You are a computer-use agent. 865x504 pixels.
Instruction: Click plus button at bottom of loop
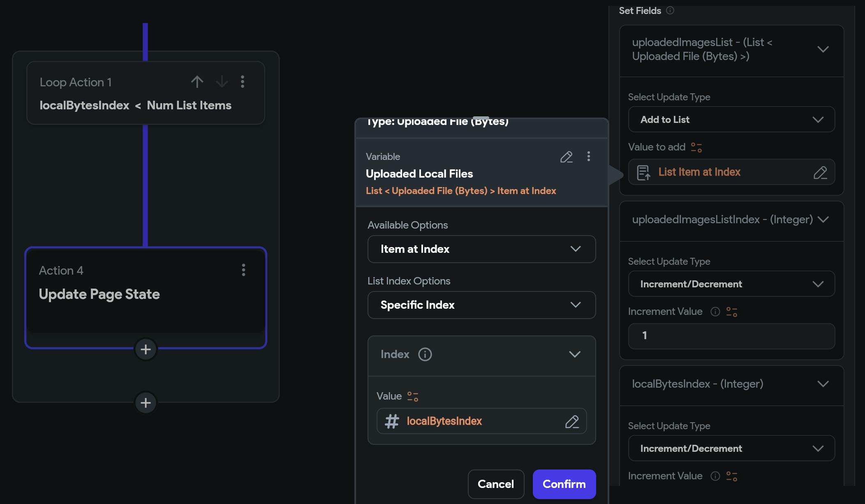point(146,403)
